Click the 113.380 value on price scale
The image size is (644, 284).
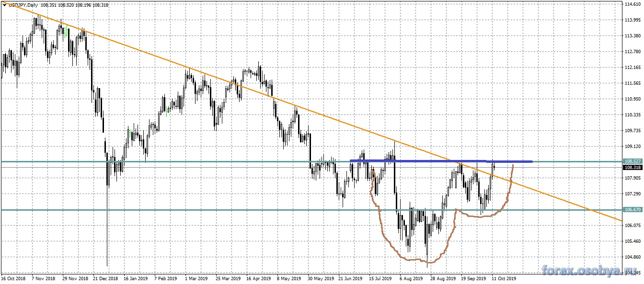(x=633, y=36)
